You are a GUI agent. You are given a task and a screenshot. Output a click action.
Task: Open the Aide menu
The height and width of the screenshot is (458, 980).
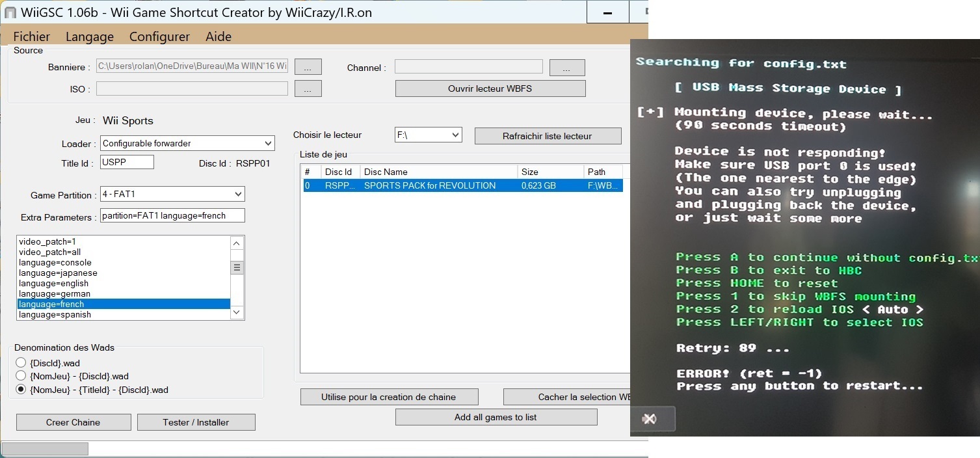click(219, 36)
